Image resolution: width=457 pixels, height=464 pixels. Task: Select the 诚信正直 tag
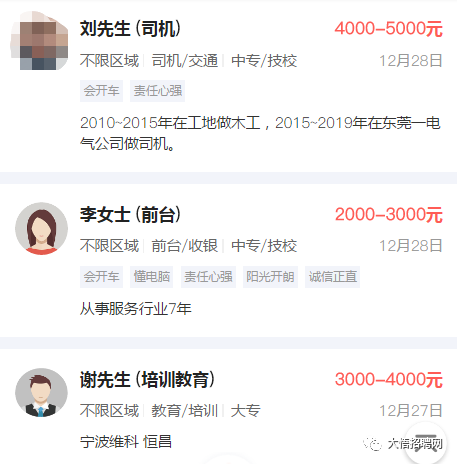click(332, 277)
